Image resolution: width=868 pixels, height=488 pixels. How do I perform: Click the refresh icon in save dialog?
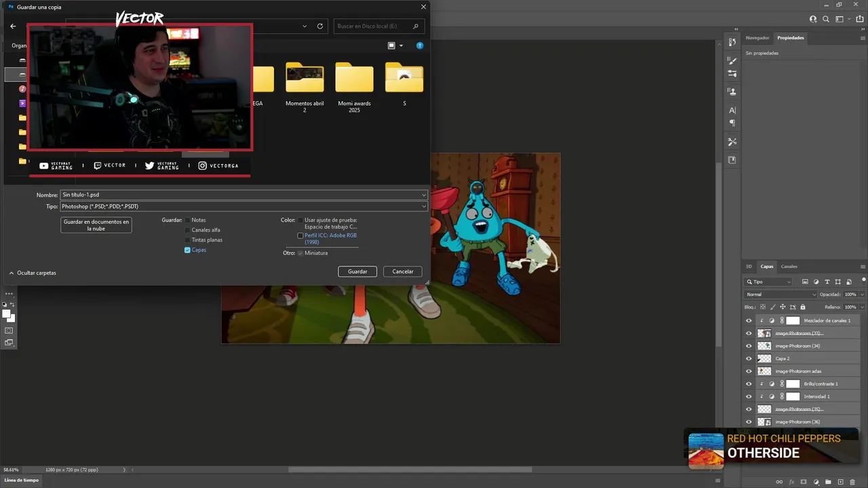(x=320, y=26)
